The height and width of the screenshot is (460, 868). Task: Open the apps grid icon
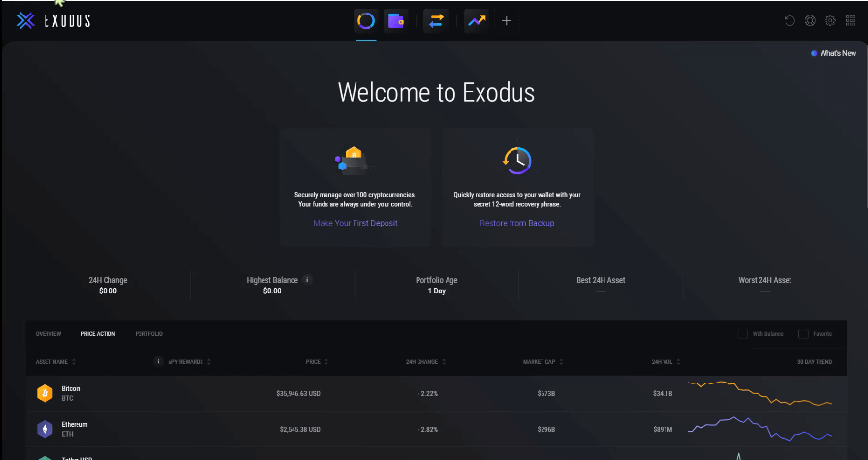point(851,21)
